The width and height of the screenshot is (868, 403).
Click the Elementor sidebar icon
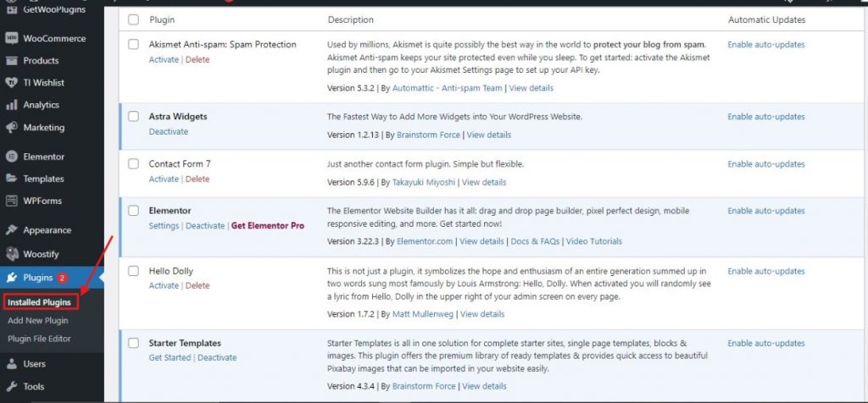12,157
